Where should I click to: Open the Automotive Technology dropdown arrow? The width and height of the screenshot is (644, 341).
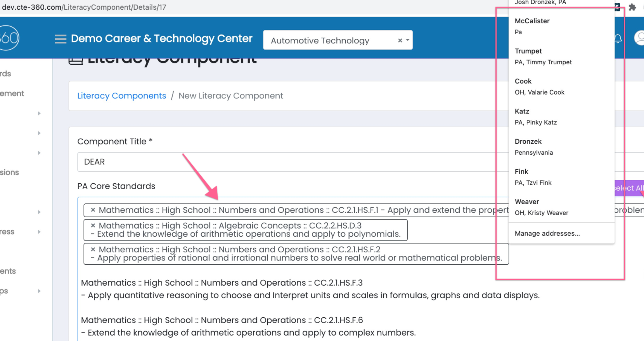(x=408, y=40)
